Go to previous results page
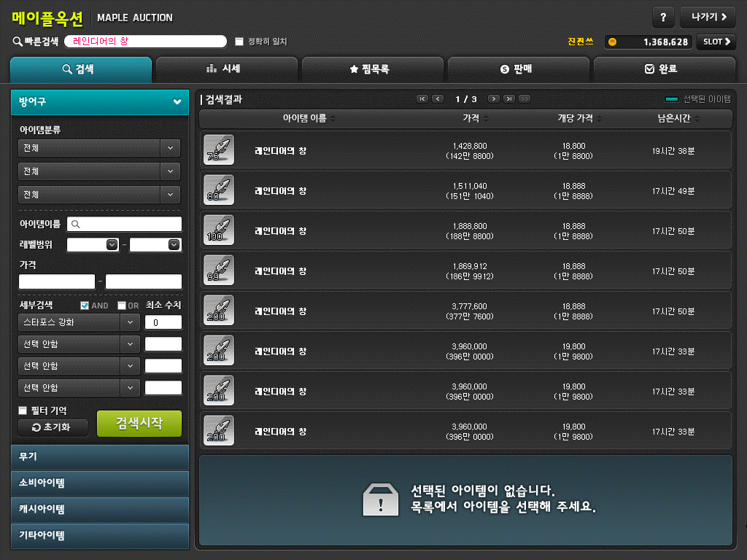The width and height of the screenshot is (747, 560). 438,99
